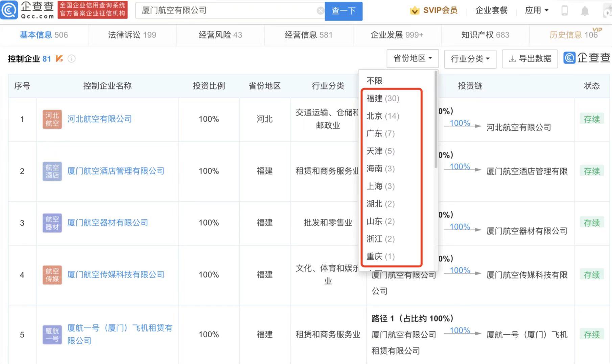Open the 河北航空有限公司 company link
This screenshot has height=364, width=612.
[99, 119]
